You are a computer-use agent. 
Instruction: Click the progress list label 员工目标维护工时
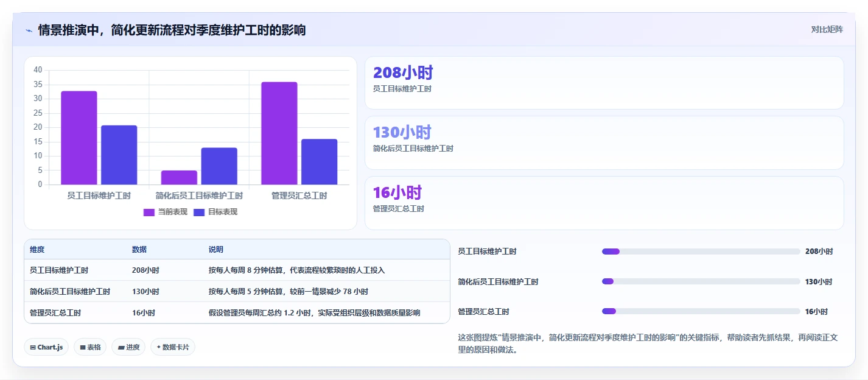(487, 252)
